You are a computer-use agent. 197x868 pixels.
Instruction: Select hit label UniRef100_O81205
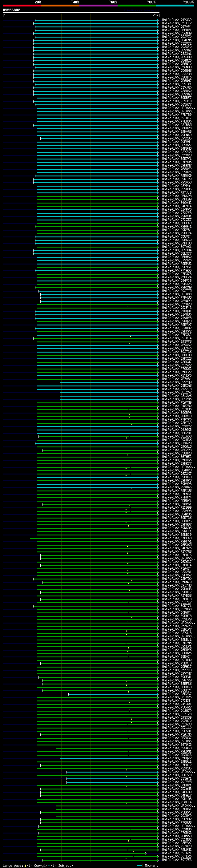[176, 399]
